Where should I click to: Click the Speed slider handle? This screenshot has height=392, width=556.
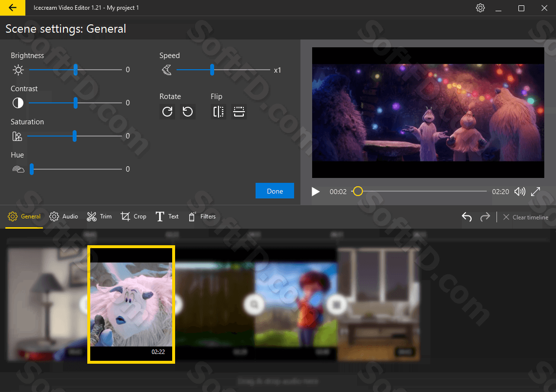(x=212, y=70)
